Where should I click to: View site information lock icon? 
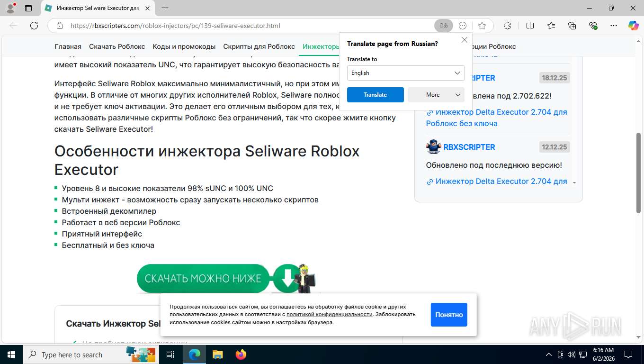[59, 26]
